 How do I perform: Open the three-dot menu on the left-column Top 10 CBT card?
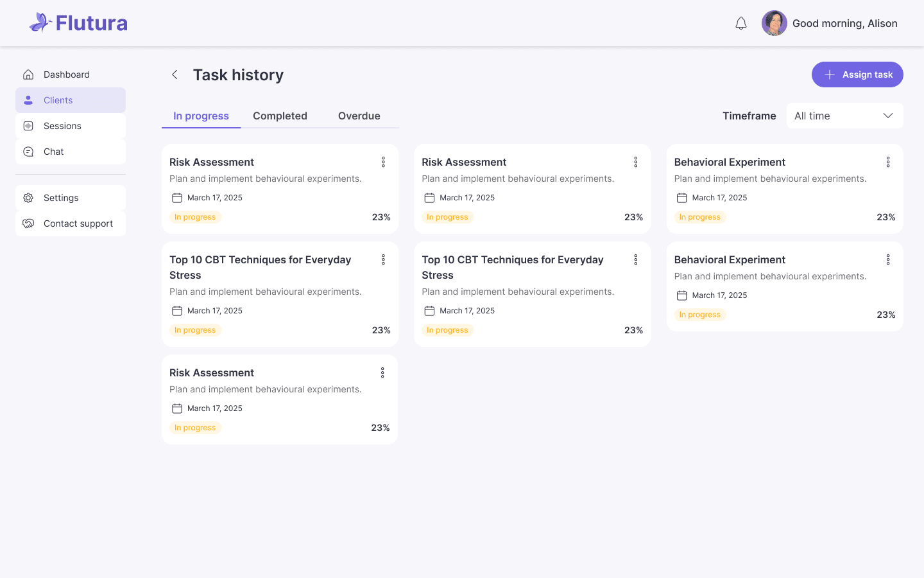383,259
